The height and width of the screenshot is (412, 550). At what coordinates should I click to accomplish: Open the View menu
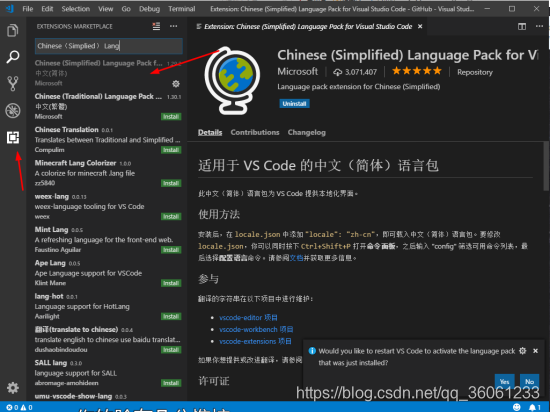coord(105,9)
